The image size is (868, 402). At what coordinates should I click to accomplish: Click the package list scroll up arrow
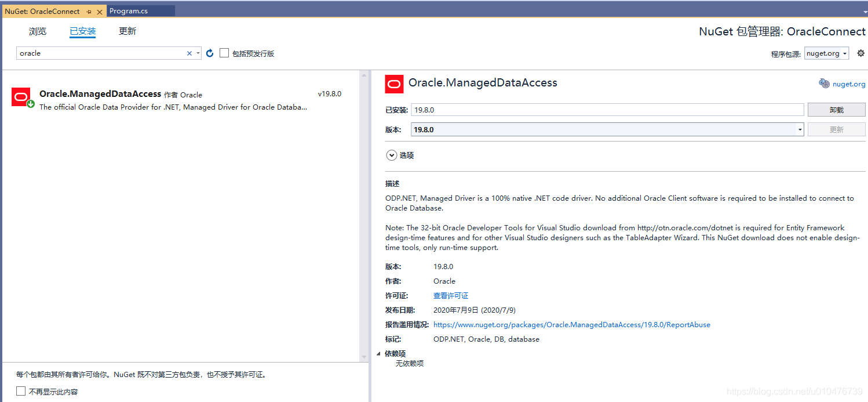pos(364,75)
